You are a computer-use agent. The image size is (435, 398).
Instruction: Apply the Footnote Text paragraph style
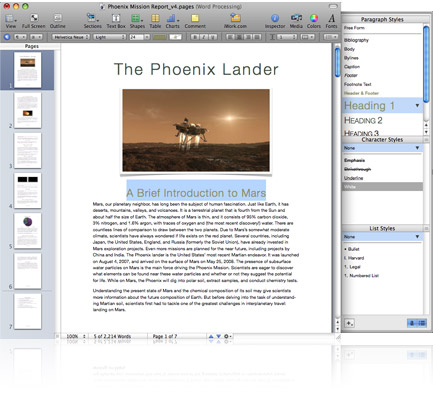[x=358, y=84]
